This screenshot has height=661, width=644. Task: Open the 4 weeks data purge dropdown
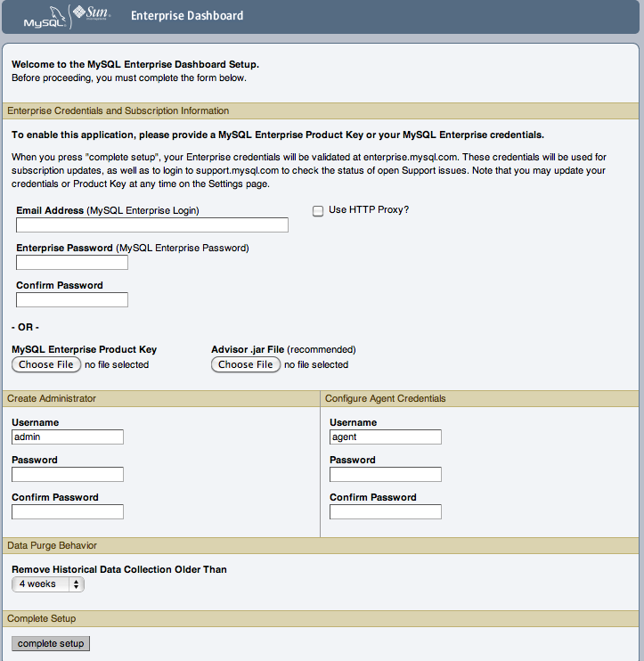[48, 584]
